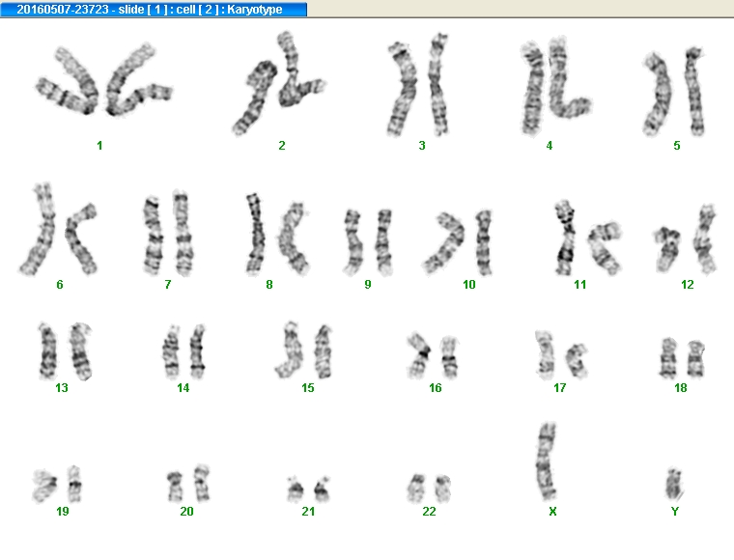Click the chromosome 13 pair image

pyautogui.click(x=65, y=351)
